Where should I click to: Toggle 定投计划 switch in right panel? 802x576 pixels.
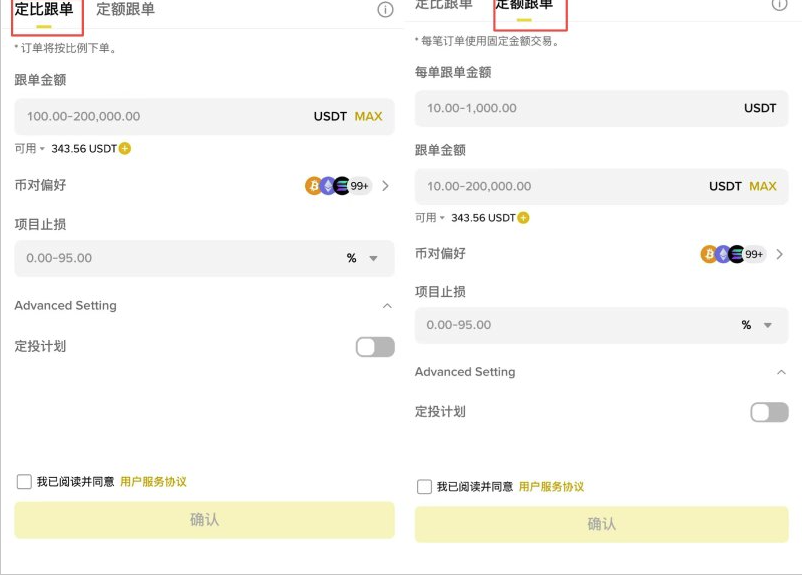click(769, 412)
